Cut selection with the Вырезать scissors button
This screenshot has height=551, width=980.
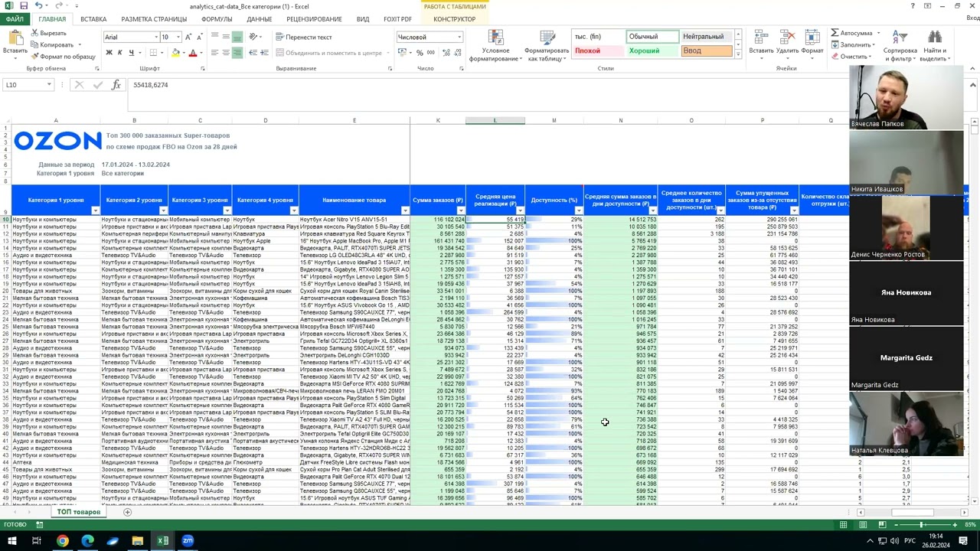tap(48, 33)
